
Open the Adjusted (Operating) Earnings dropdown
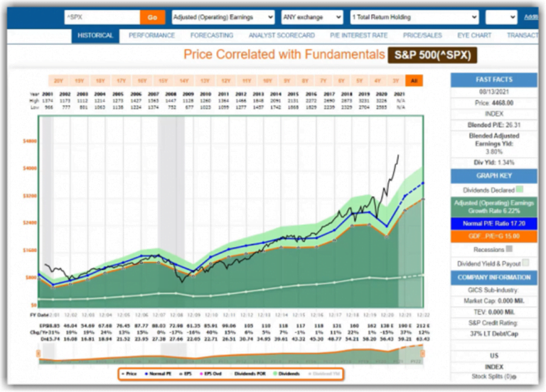point(223,17)
